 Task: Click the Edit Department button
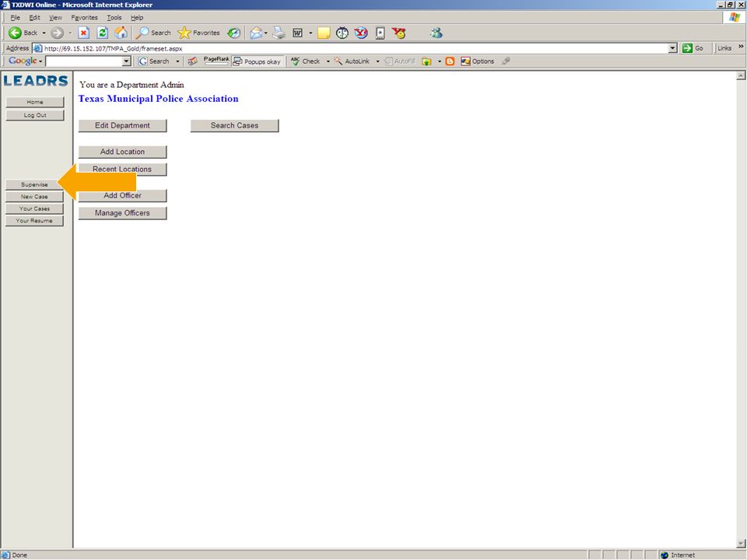pos(122,126)
